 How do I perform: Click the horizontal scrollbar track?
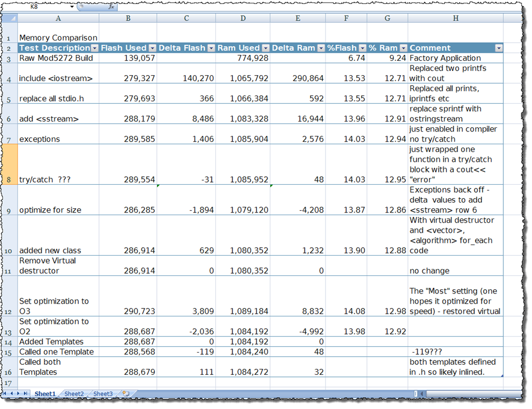tap(471, 394)
